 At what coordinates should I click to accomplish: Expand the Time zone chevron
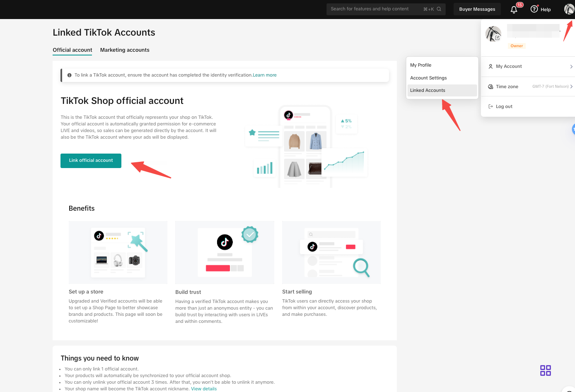(571, 87)
